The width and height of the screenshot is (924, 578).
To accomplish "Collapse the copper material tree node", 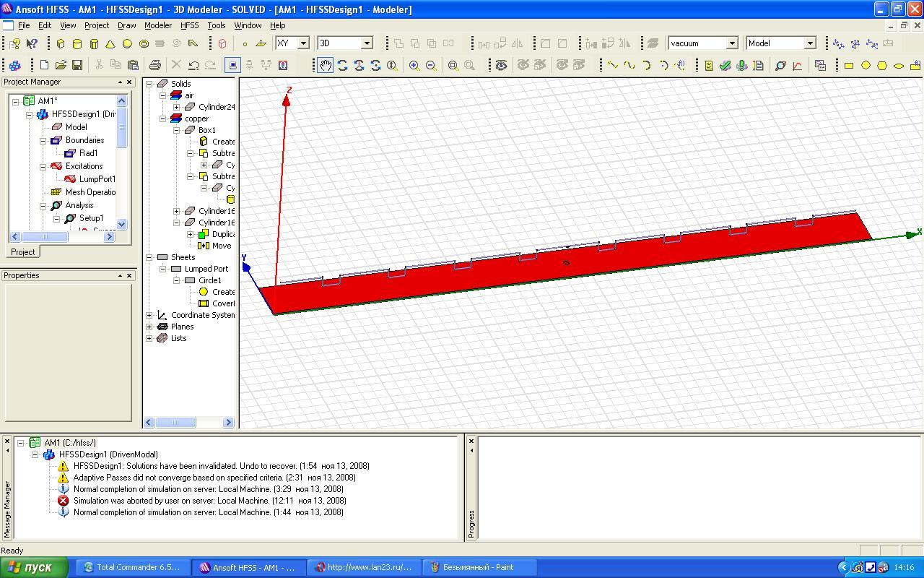I will (x=163, y=118).
